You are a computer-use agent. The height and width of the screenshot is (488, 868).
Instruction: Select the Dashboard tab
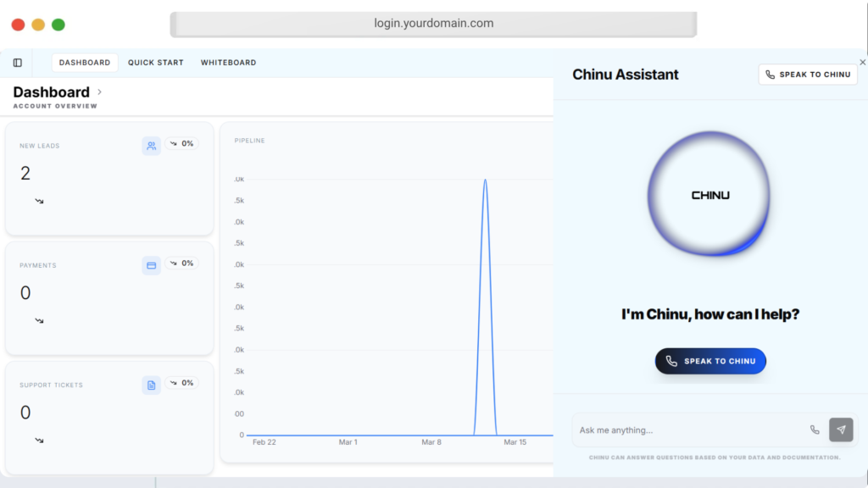(x=85, y=63)
